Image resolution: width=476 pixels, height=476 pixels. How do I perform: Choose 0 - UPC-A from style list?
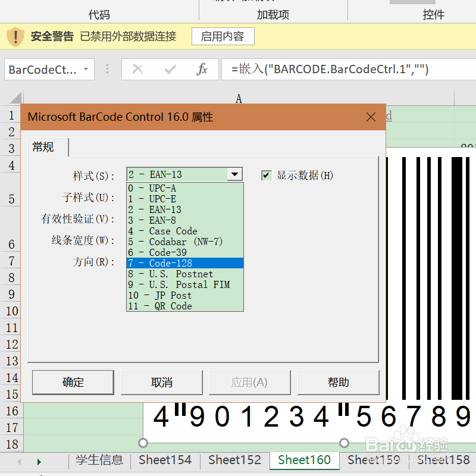tap(185, 188)
